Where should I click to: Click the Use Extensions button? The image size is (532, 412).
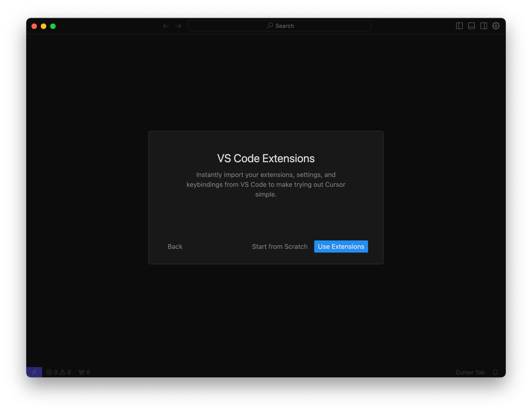pos(341,246)
